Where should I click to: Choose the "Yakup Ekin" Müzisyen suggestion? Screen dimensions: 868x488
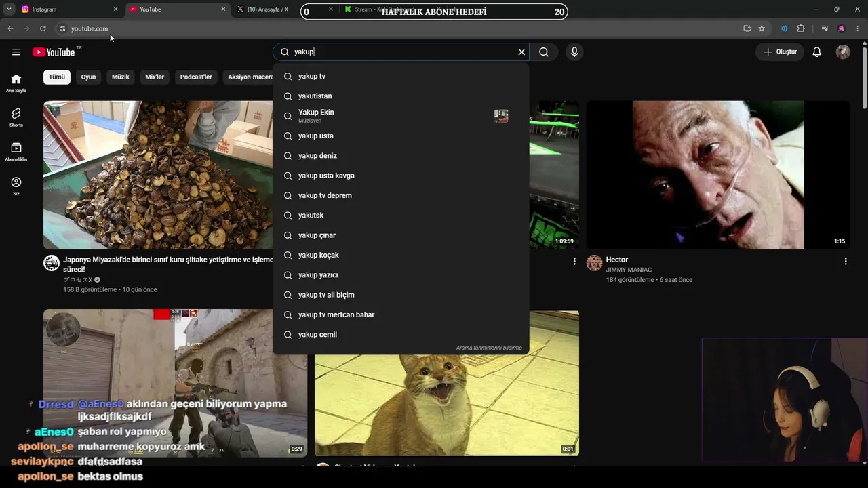pyautogui.click(x=401, y=116)
